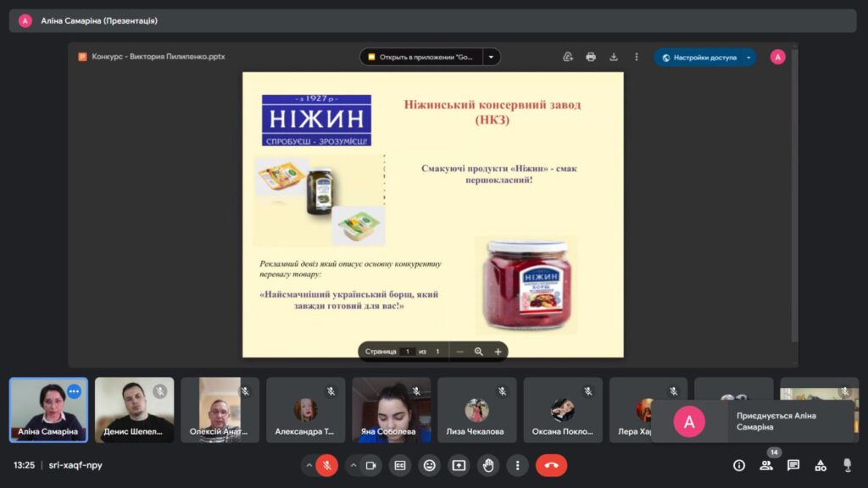868x488 pixels.
Task: Click the Настройки доступа share button
Action: pyautogui.click(x=699, y=58)
